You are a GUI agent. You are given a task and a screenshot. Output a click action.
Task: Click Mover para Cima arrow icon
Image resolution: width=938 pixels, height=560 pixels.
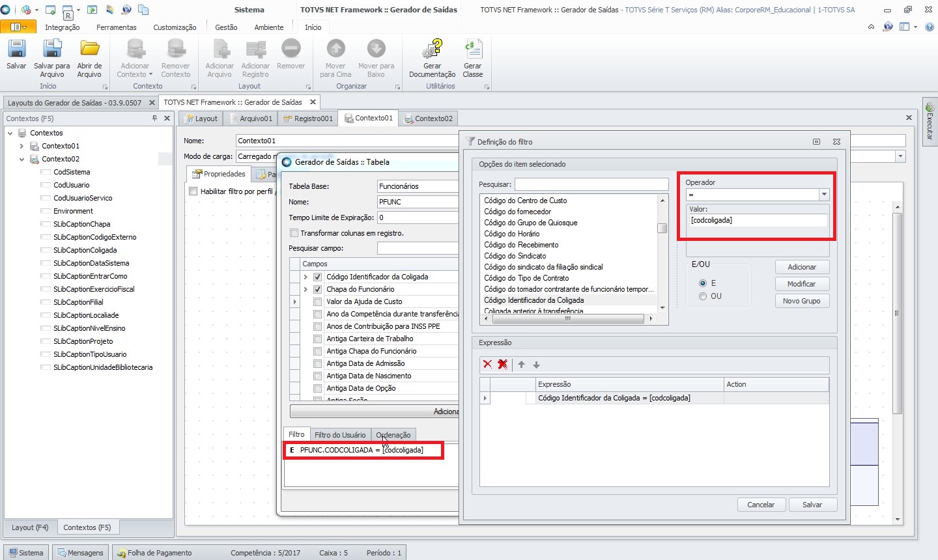click(335, 49)
